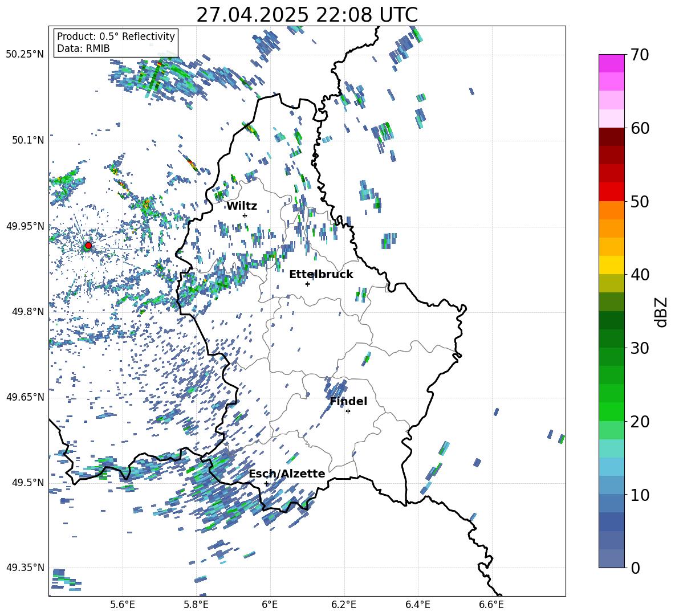Viewport: 675px width, 616px height.
Task: Click the 49.8°N latitude label
Action: [27, 312]
